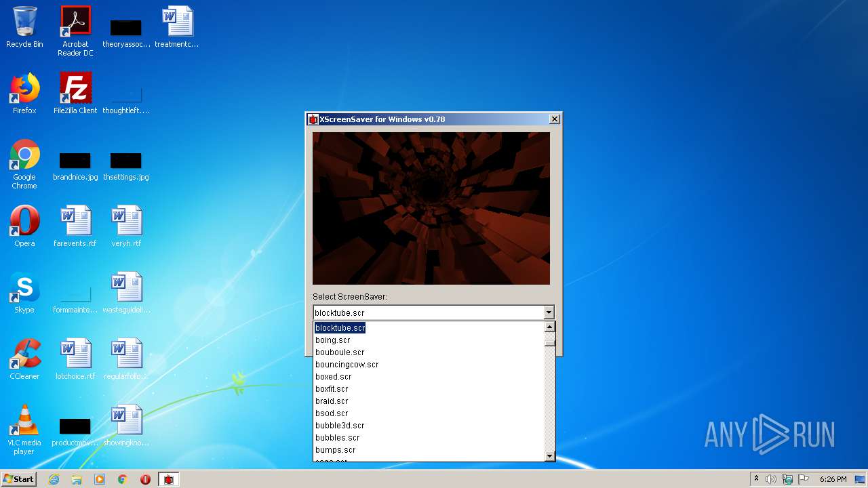Screen dimensions: 868x488
Task: Show hidden tray icons arrow
Action: [x=756, y=479]
